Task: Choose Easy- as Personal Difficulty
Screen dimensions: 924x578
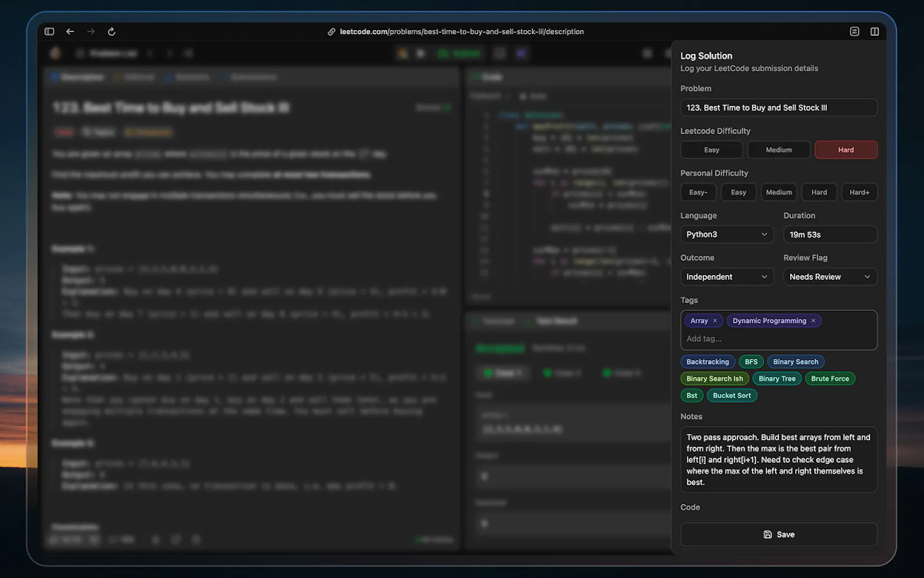Action: coord(698,192)
